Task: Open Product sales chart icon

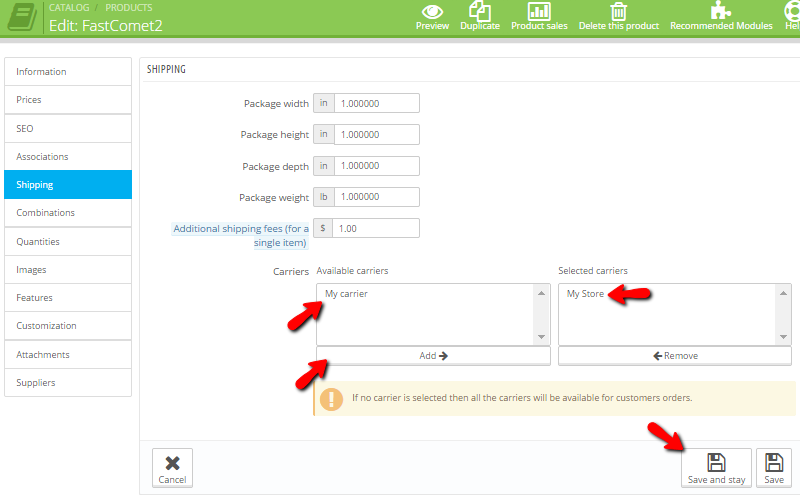Action: 539,11
